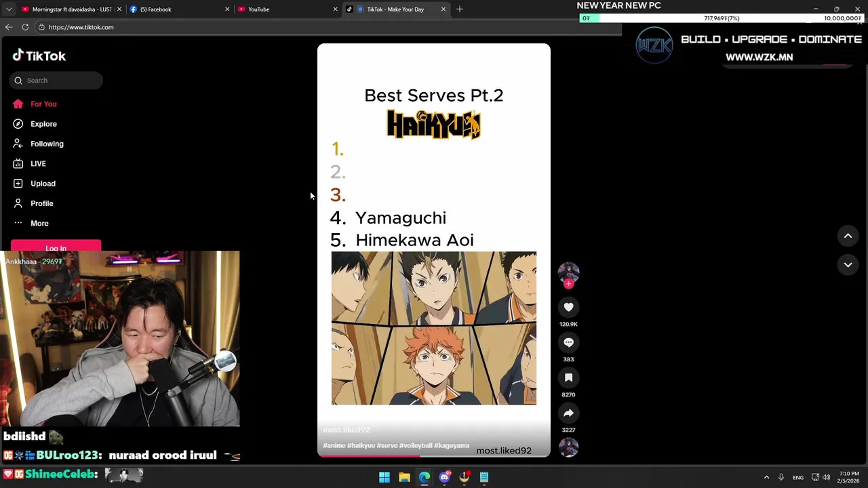Open the Windows Start menu
The image size is (868, 488).
click(384, 477)
